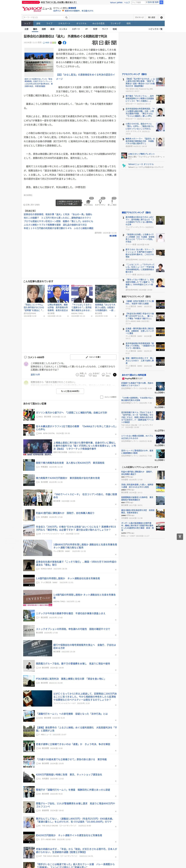Screen dimensions: 186x868
Task: Open 「退職代行モームリ」への家宅捜索 article
Action: pyautogui.click(x=72, y=714)
